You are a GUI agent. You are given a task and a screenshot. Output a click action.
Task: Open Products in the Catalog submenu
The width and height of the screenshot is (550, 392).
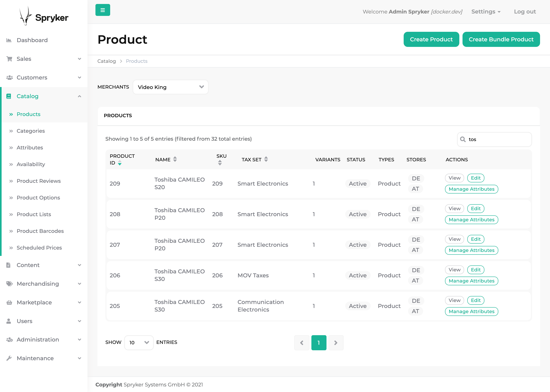tap(28, 114)
